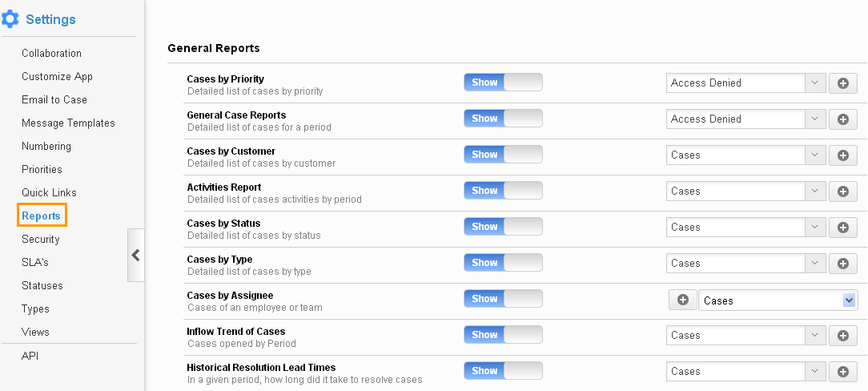The height and width of the screenshot is (391, 868).
Task: Click plus icon for Cases by Customer
Action: (x=842, y=155)
